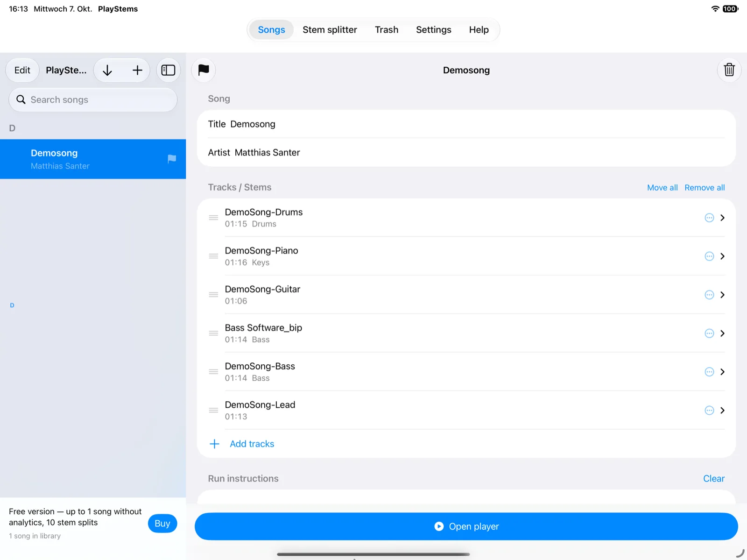The height and width of the screenshot is (560, 747).
Task: Focus the Search songs field
Action: coord(93,100)
